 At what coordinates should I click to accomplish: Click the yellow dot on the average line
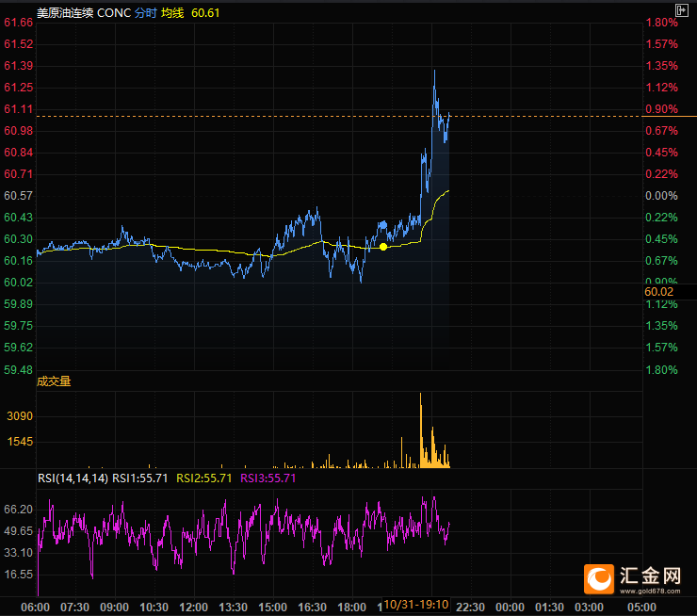[x=383, y=247]
